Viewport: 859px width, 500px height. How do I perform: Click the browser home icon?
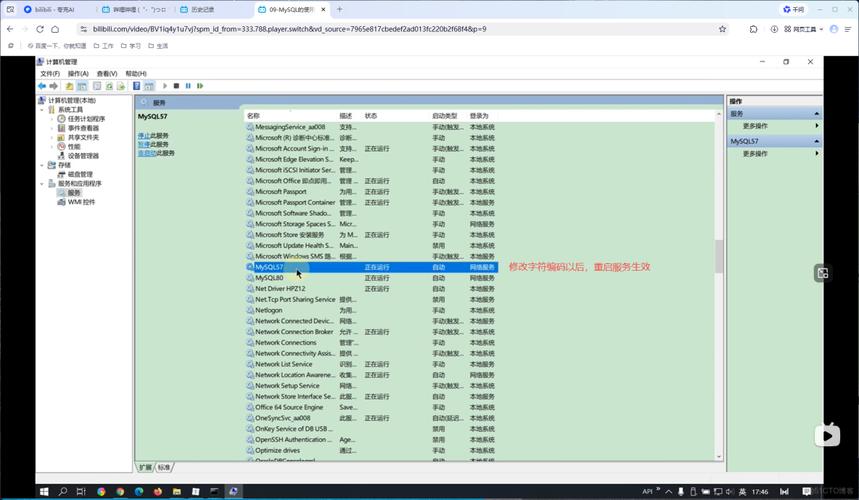coord(55,29)
